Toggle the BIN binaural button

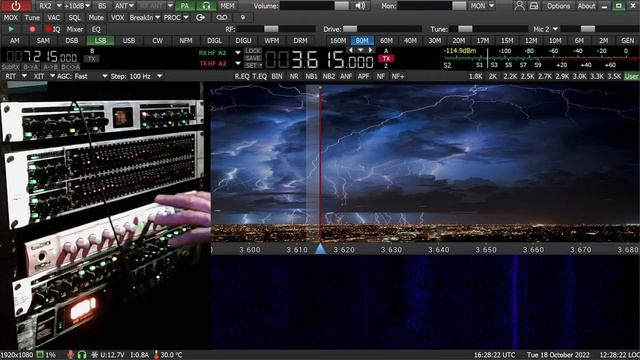click(277, 76)
